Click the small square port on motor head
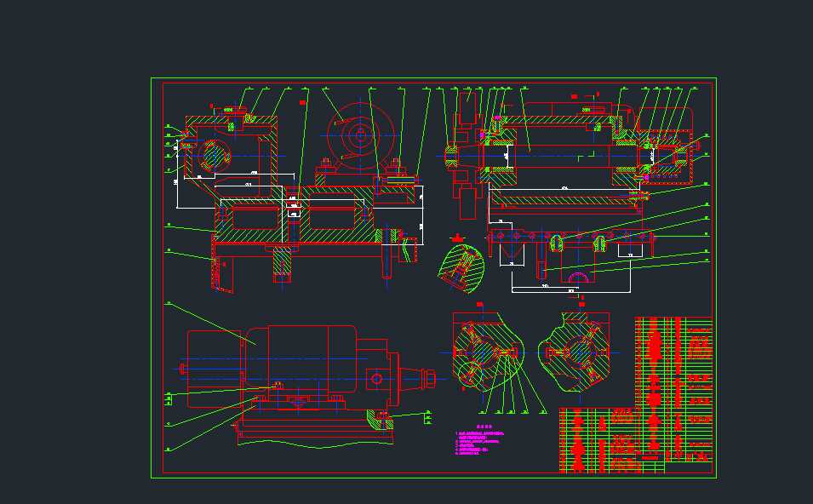 (x=375, y=377)
